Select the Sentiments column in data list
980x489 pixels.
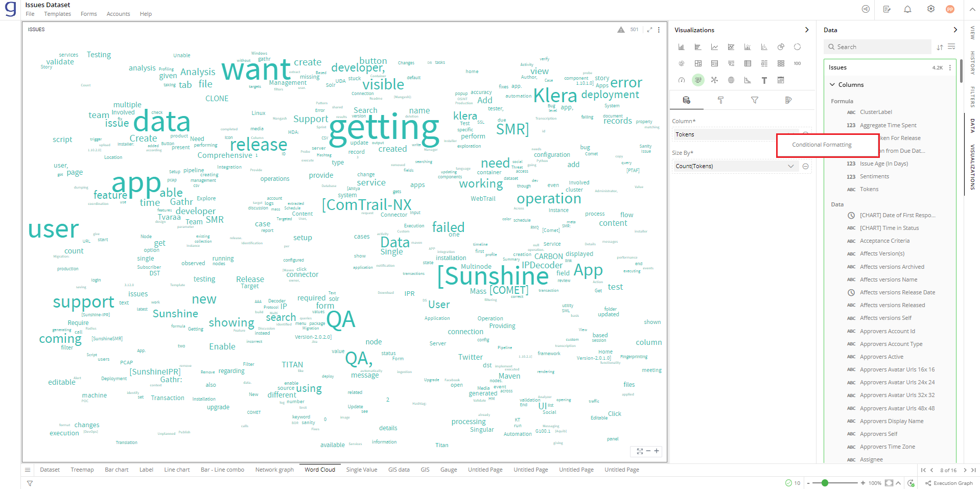[x=874, y=176]
